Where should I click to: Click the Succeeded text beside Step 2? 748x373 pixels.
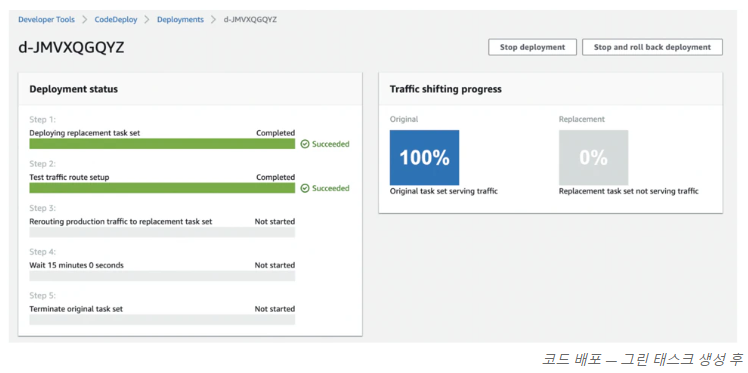(x=331, y=188)
